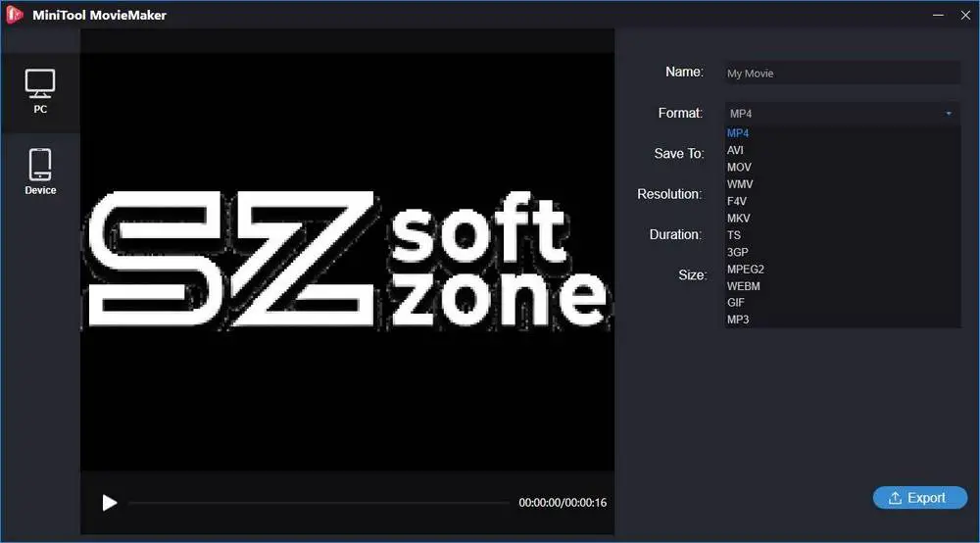This screenshot has width=980, height=543.
Task: Click the Export button
Action: pos(919,497)
